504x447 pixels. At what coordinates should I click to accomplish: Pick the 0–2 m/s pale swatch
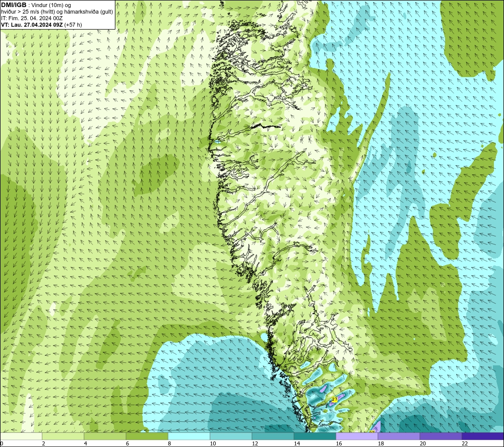click(x=21, y=436)
